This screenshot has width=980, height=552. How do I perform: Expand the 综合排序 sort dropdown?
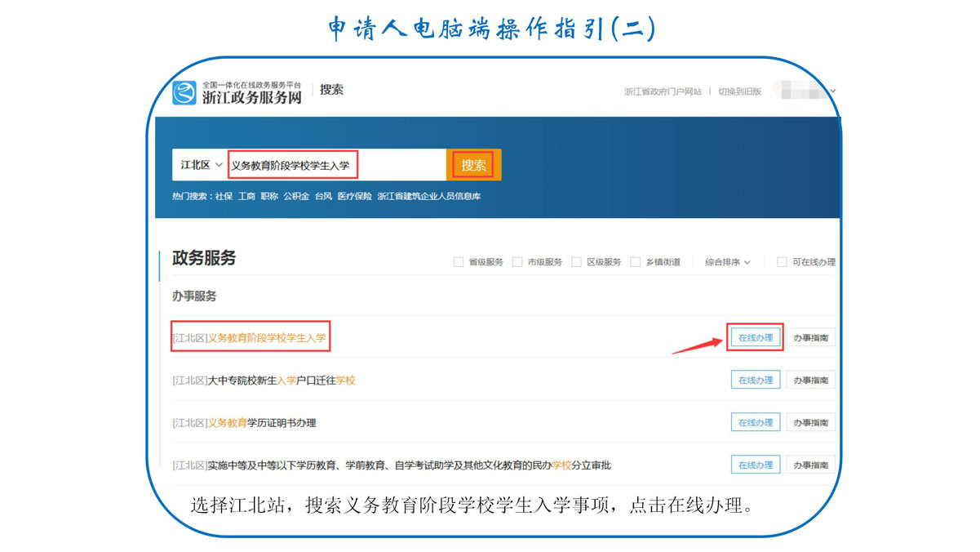727,262
